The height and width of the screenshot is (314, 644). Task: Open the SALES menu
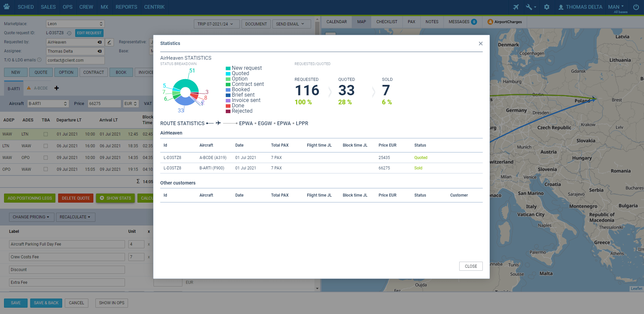click(x=48, y=7)
